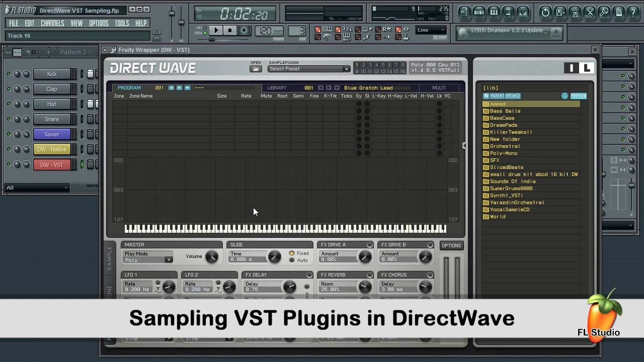Go to next library entry arrow

point(329,87)
